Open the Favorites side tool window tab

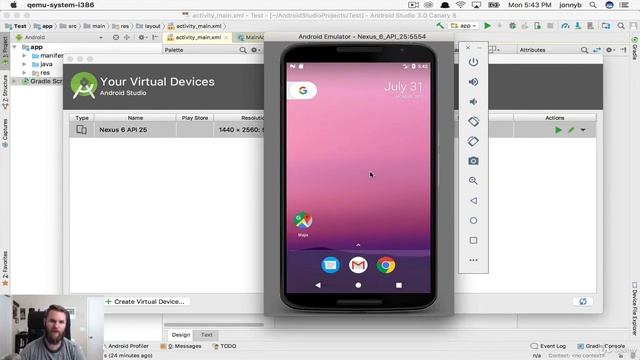pos(5,268)
